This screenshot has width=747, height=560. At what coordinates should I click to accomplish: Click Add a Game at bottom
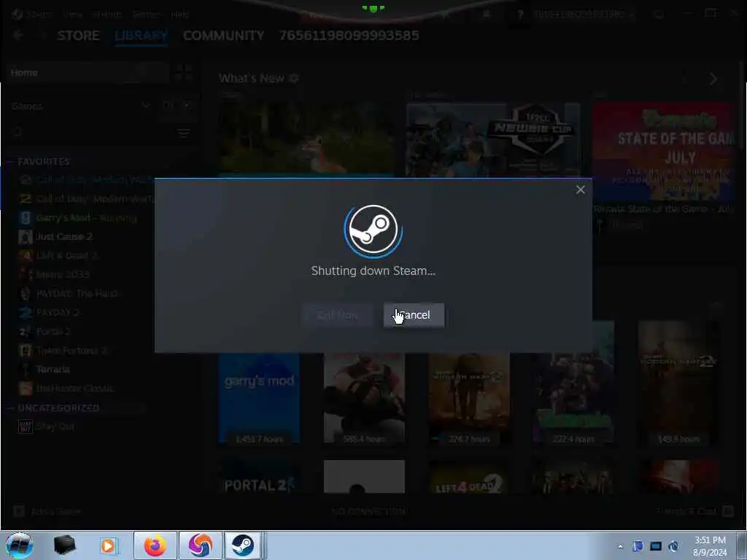(x=47, y=512)
